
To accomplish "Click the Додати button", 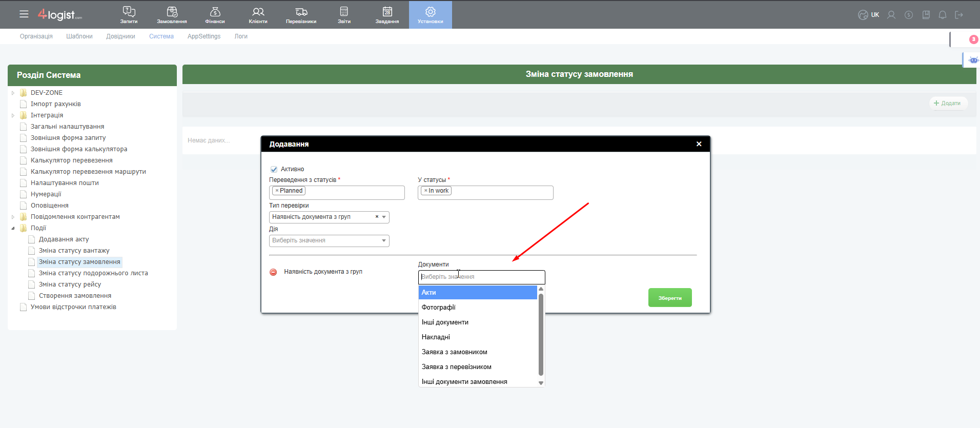I will (x=948, y=103).
